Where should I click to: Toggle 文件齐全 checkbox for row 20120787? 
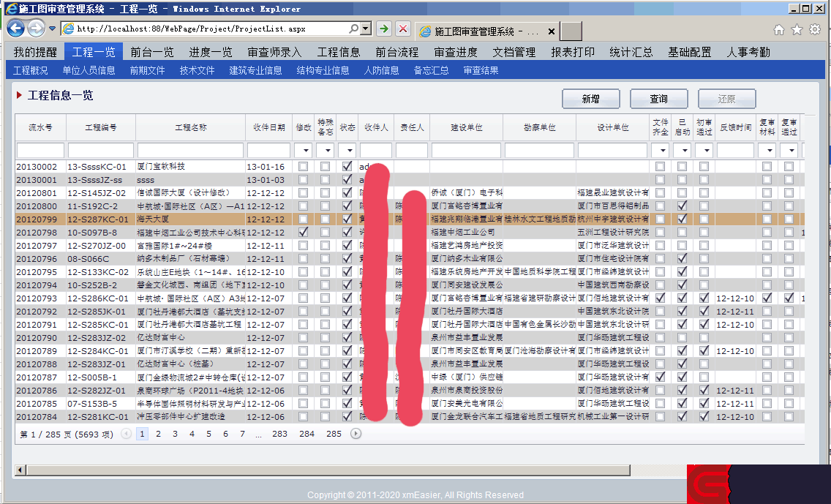click(660, 377)
